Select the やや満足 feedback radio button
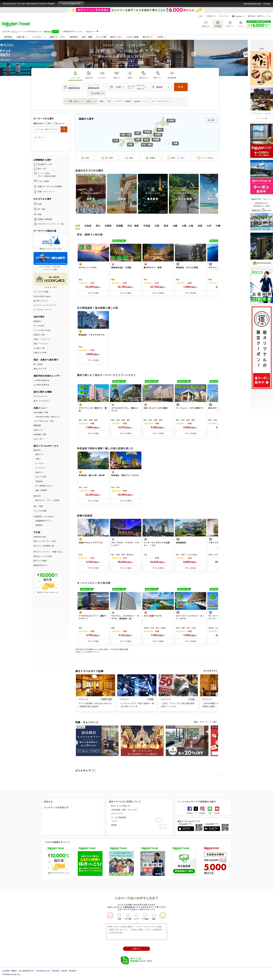This screenshot has height=980, width=273. pyautogui.click(x=145, y=915)
